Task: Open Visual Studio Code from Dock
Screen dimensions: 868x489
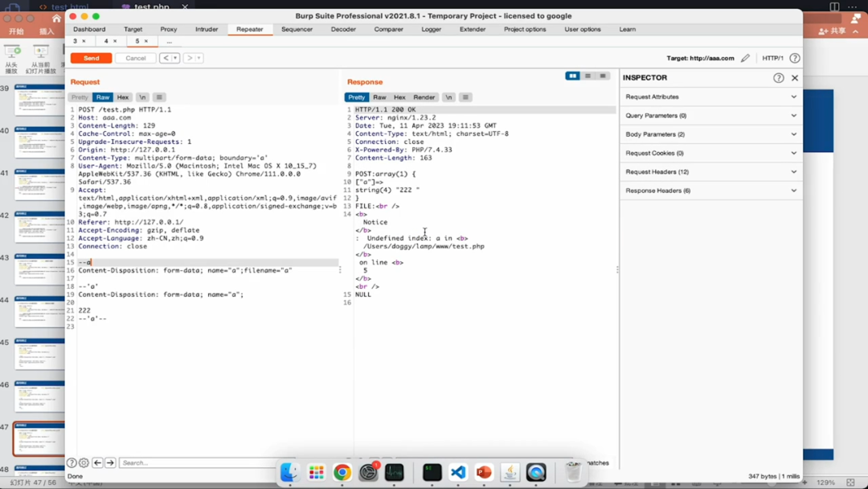Action: pos(458,472)
